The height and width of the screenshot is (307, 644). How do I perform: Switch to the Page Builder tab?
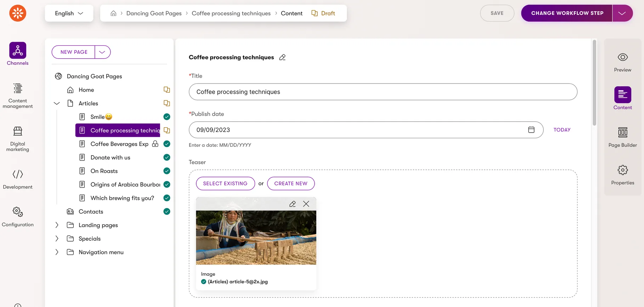[623, 137]
